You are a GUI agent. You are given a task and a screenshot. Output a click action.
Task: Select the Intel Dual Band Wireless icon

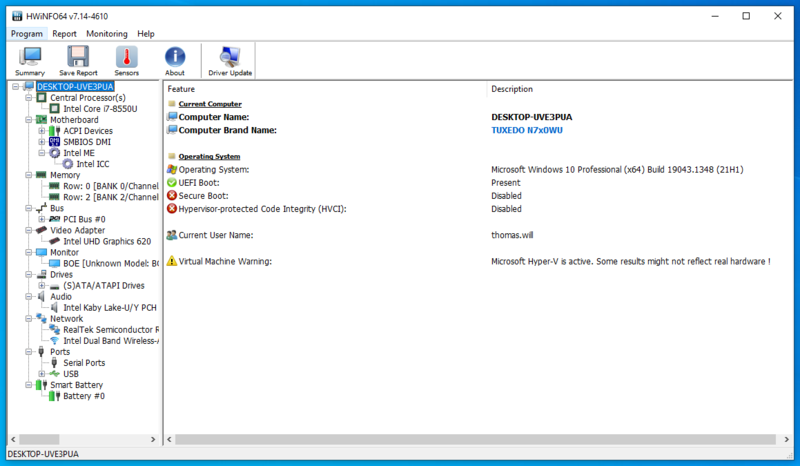[x=55, y=341]
